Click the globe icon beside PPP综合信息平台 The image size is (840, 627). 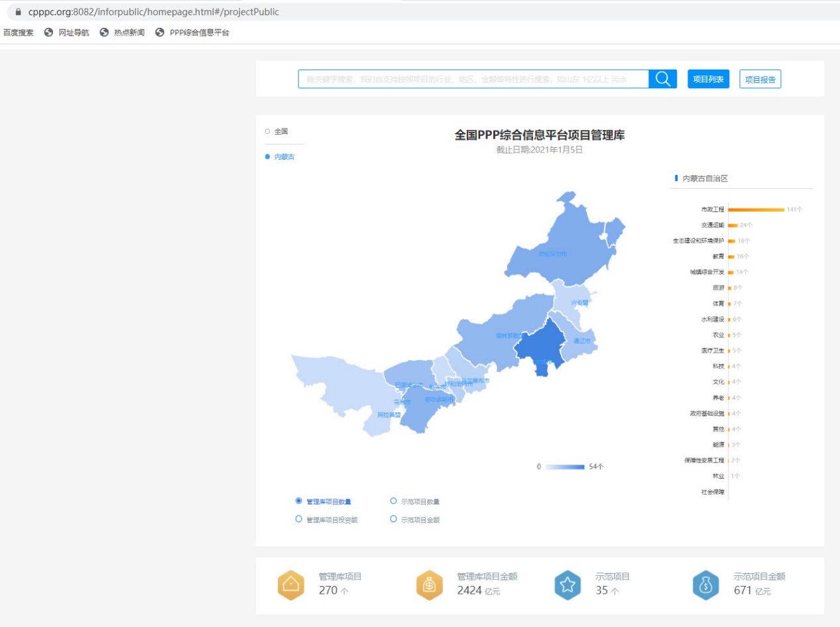click(x=160, y=32)
